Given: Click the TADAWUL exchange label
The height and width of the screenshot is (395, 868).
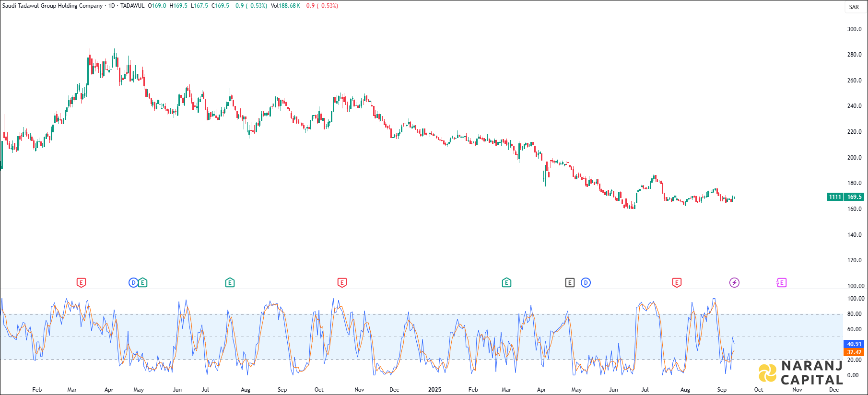Looking at the screenshot, I should coord(132,6).
